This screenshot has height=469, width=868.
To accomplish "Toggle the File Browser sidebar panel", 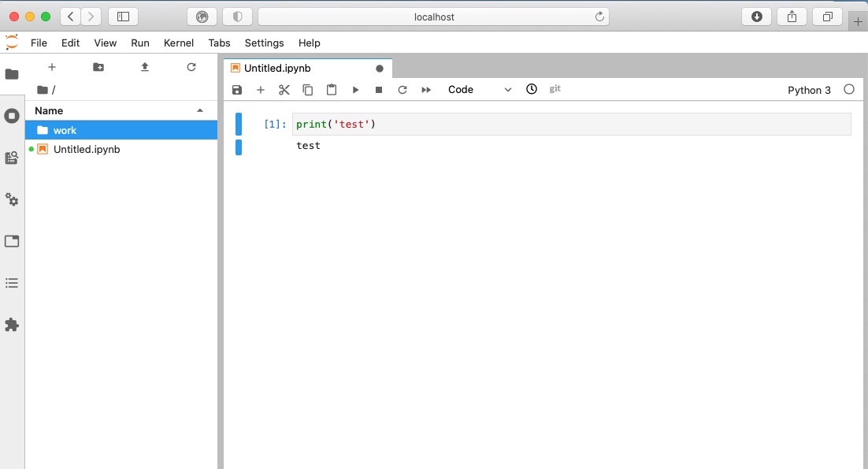I will click(12, 74).
